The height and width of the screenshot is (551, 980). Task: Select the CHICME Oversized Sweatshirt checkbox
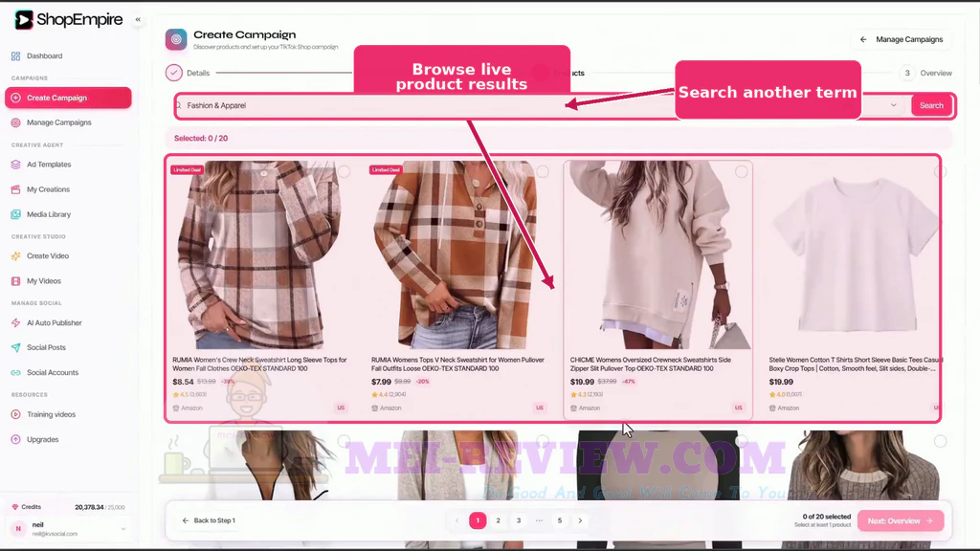click(742, 172)
